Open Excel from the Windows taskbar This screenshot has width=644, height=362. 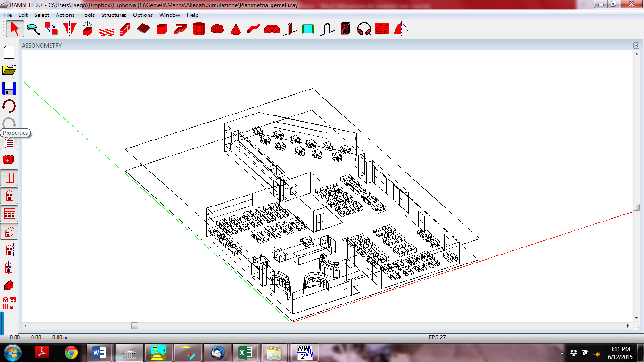click(244, 353)
